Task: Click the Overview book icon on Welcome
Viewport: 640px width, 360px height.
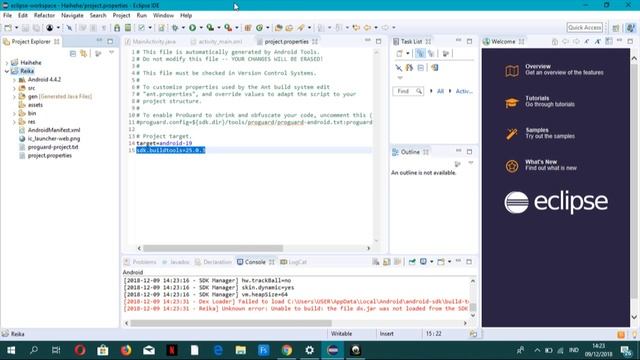Action: (512, 71)
